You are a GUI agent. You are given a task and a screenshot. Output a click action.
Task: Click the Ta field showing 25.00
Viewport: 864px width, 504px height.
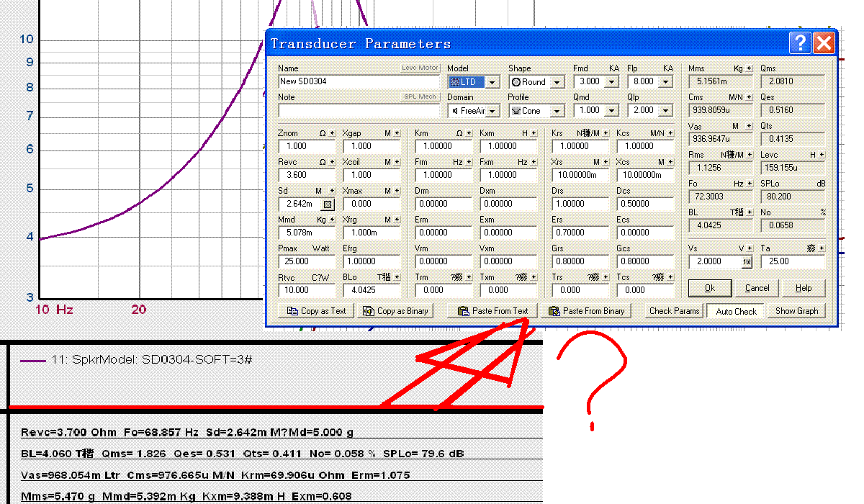tap(793, 262)
